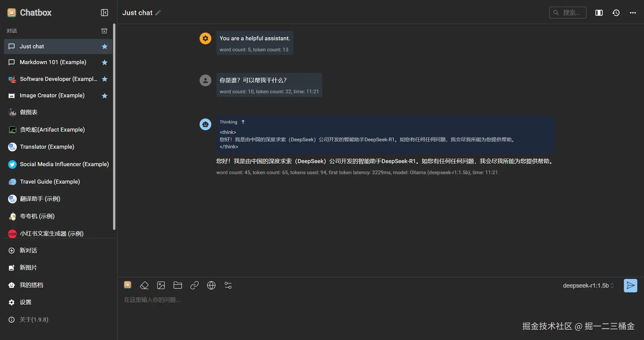644x340 pixels.
Task: Open Markdown 101 (Example) conversation
Action: pos(58,62)
